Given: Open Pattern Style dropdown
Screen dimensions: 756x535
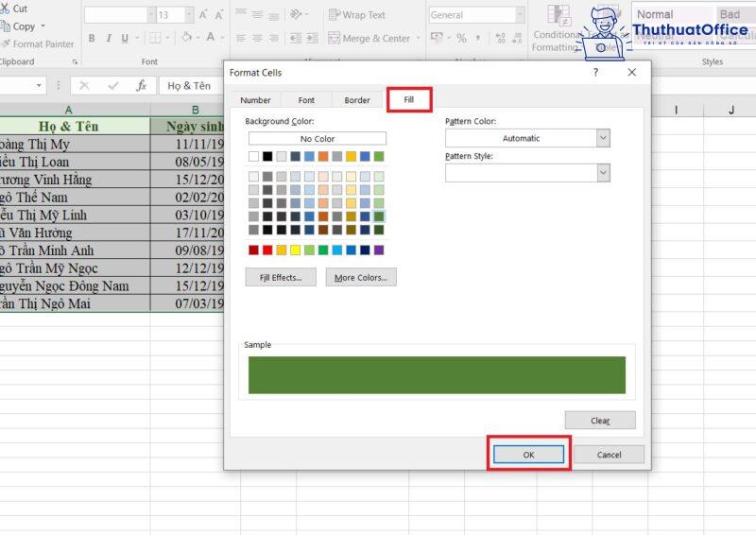Looking at the screenshot, I should [x=603, y=173].
